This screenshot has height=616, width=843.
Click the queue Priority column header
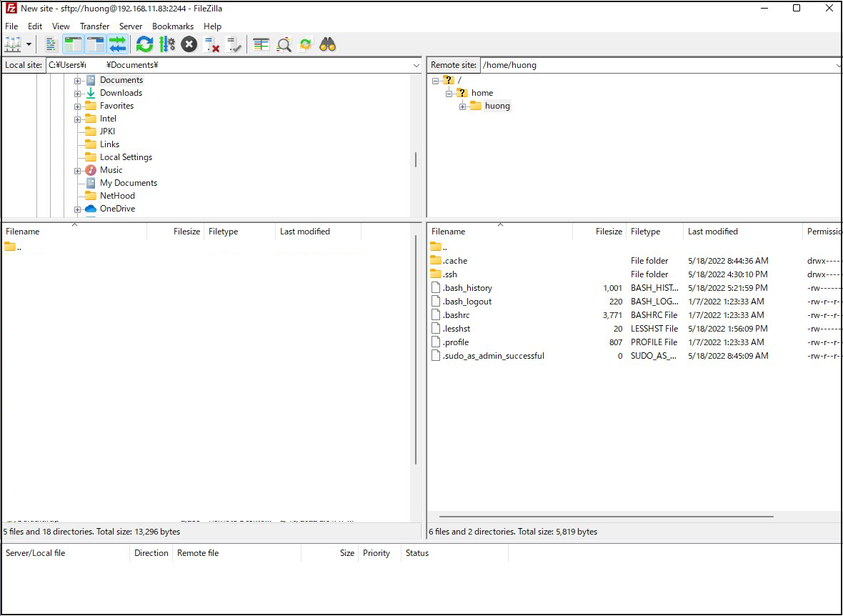pyautogui.click(x=379, y=553)
